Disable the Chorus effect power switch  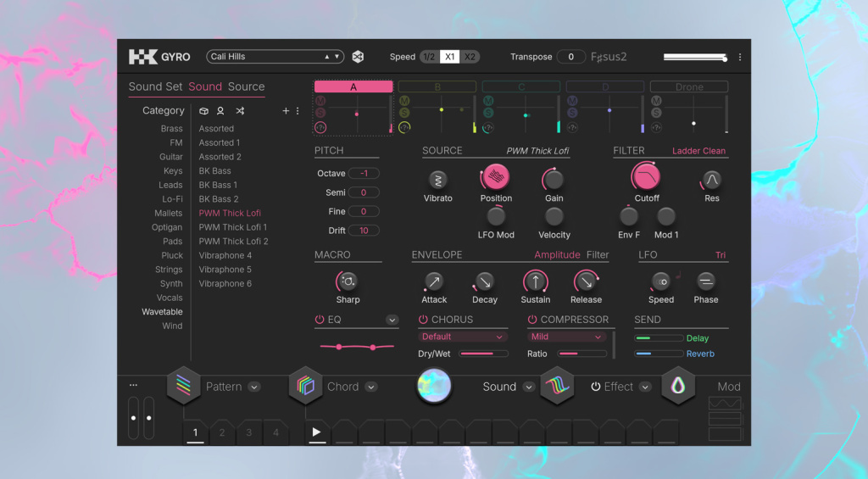423,320
